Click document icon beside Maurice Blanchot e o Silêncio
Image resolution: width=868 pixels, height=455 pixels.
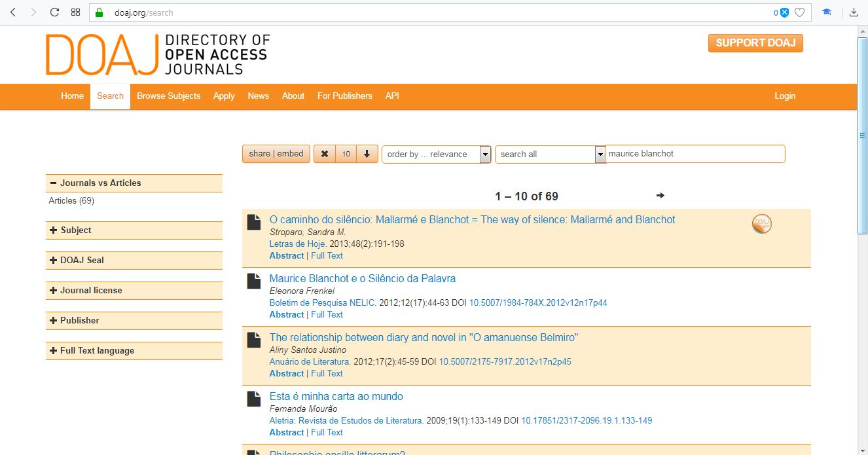[254, 281]
